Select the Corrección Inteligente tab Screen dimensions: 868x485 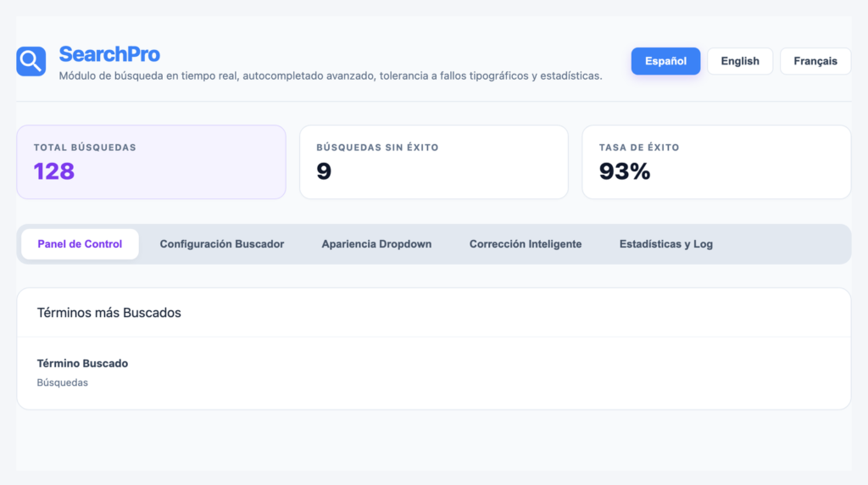point(526,244)
